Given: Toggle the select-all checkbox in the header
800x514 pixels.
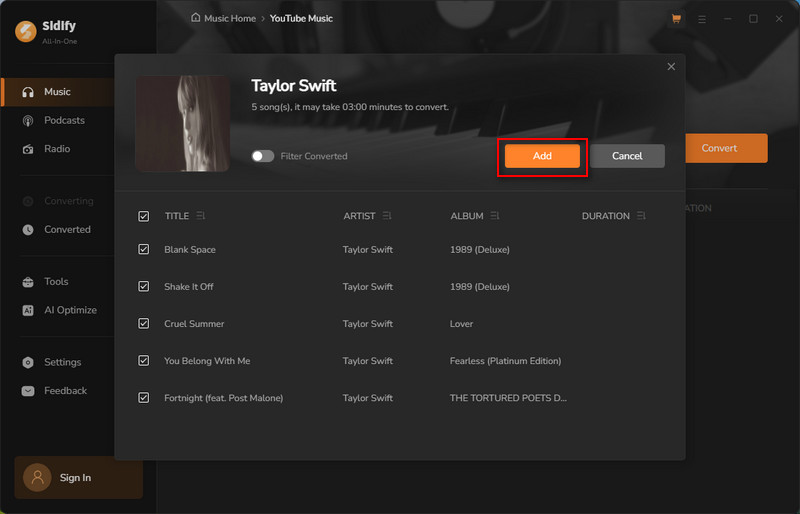Looking at the screenshot, I should [x=144, y=216].
